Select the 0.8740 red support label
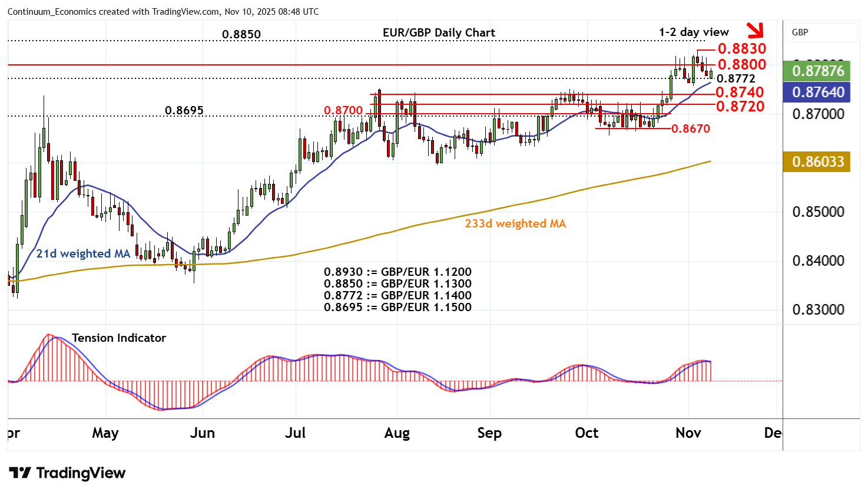 740,92
